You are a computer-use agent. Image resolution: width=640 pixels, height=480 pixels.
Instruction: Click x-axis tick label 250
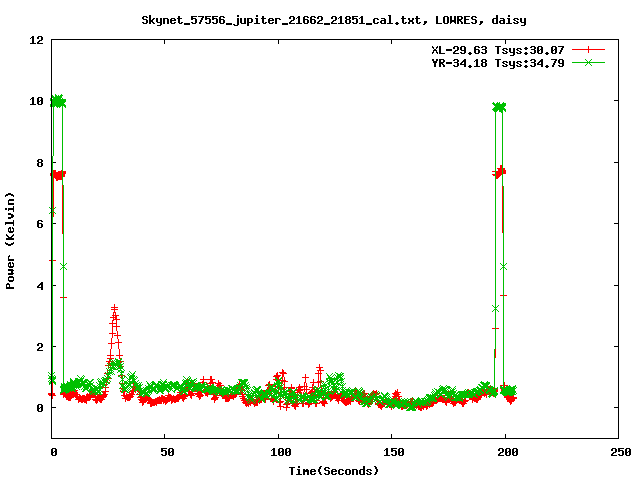coord(620,452)
